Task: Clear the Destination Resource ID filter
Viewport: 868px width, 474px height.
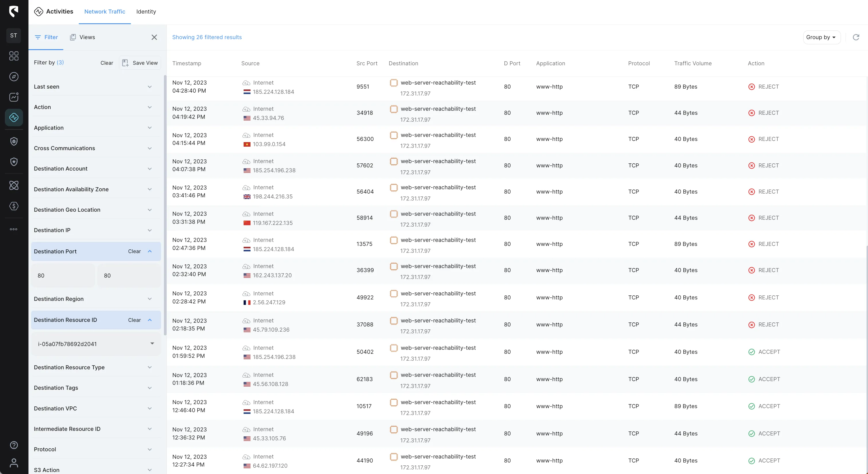Action: pyautogui.click(x=134, y=320)
